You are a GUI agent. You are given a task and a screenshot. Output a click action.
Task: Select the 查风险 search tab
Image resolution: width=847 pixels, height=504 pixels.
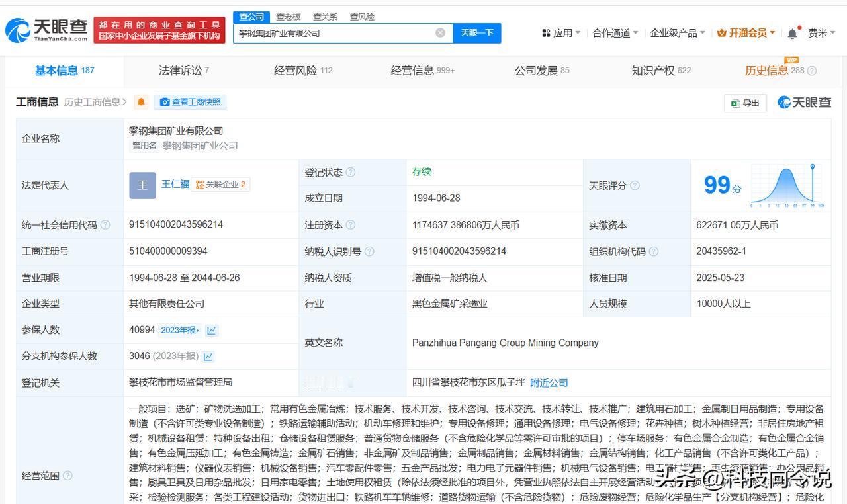coord(362,17)
